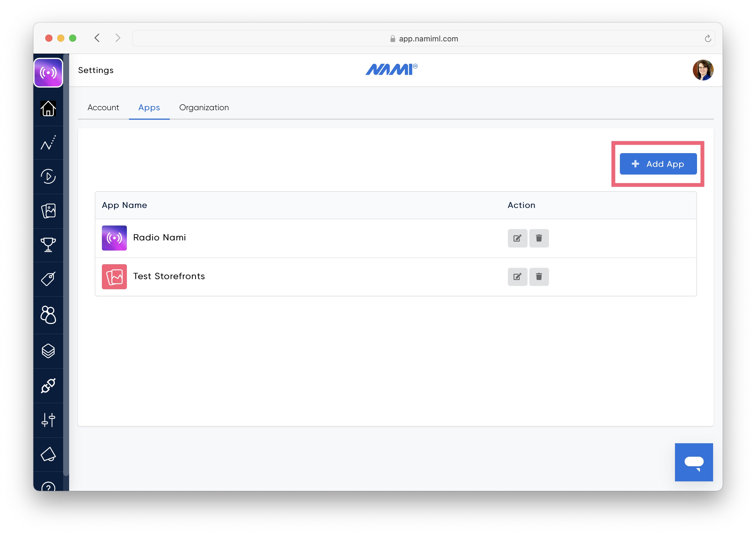Click the Add App button
The image size is (756, 535).
tap(658, 164)
